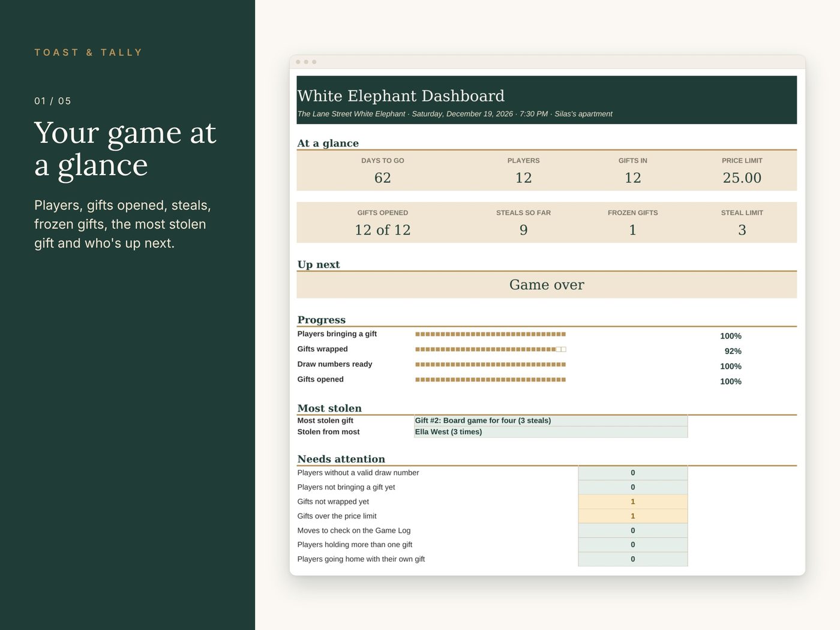Click the event details subtitle mentioning Silas's apartment

pos(455,114)
